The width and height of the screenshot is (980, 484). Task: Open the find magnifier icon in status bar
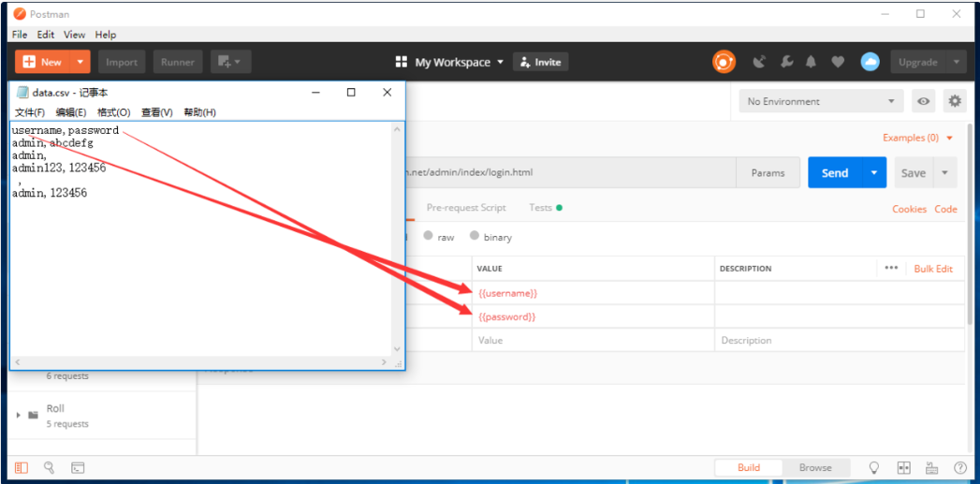50,468
